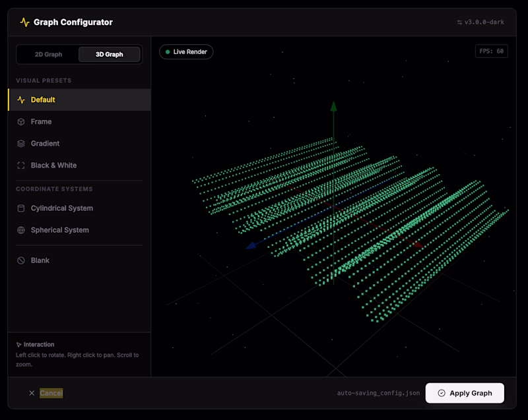Select the Spherical System option
The width and height of the screenshot is (528, 420).
[59, 230]
